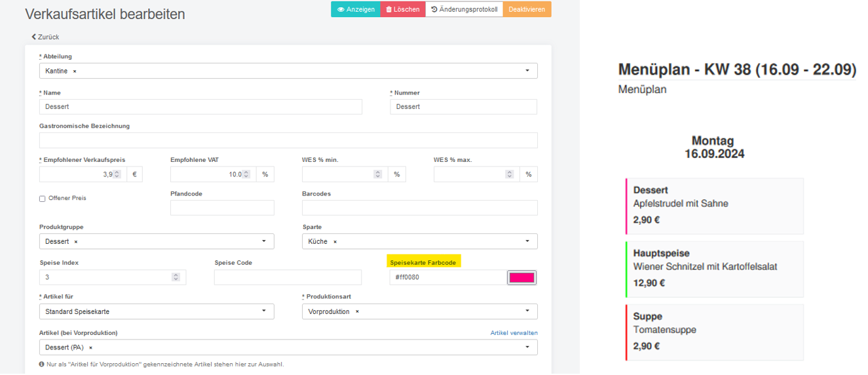Expand the Abteilung dropdown
The image size is (868, 375).
pyautogui.click(x=527, y=71)
